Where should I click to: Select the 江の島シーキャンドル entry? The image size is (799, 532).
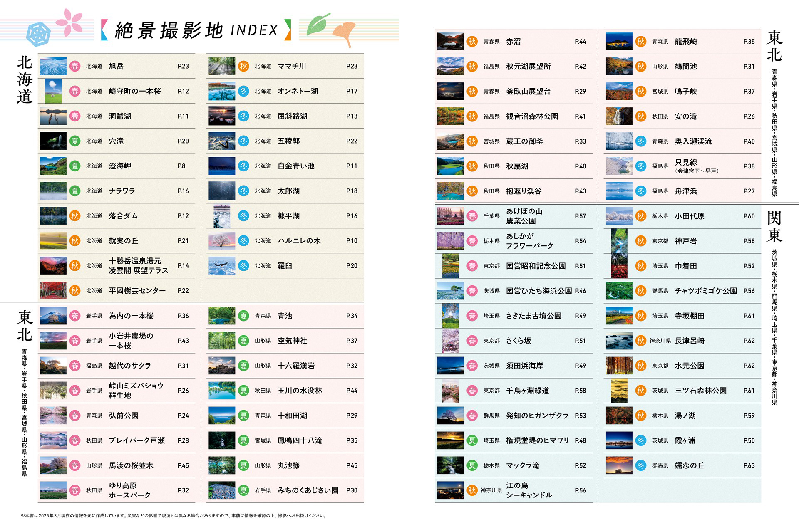coord(529,490)
